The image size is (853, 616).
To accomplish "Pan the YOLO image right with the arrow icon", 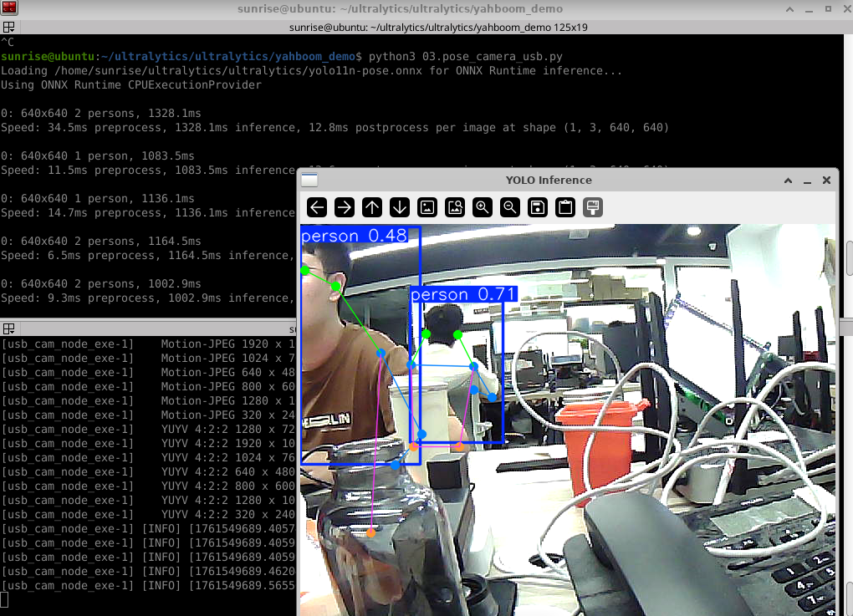I will tap(345, 207).
